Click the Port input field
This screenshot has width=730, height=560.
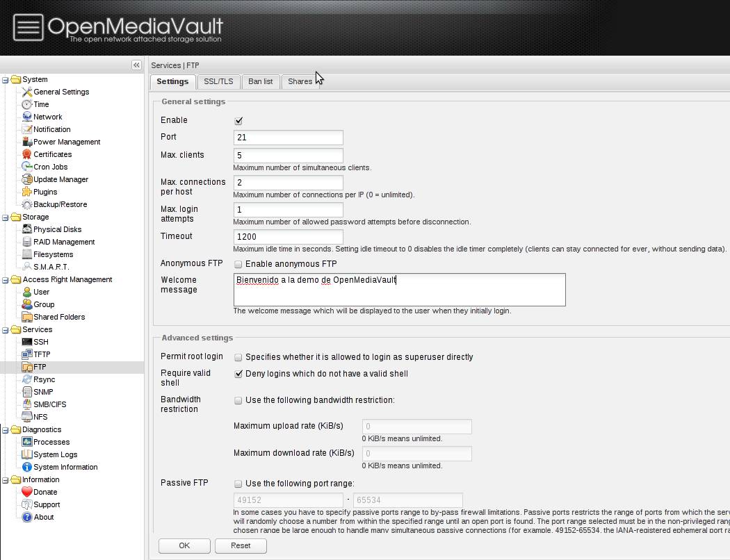coord(289,138)
